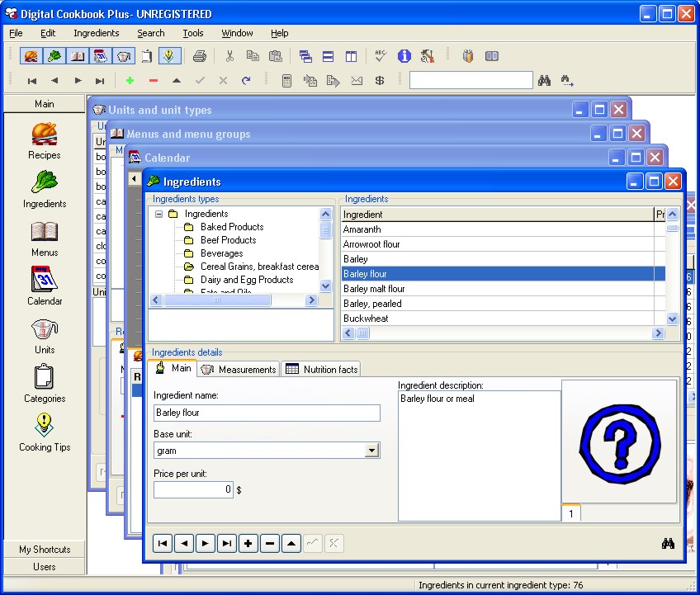Click the Units cup toolbar button
This screenshot has width=700, height=595.
[x=124, y=56]
